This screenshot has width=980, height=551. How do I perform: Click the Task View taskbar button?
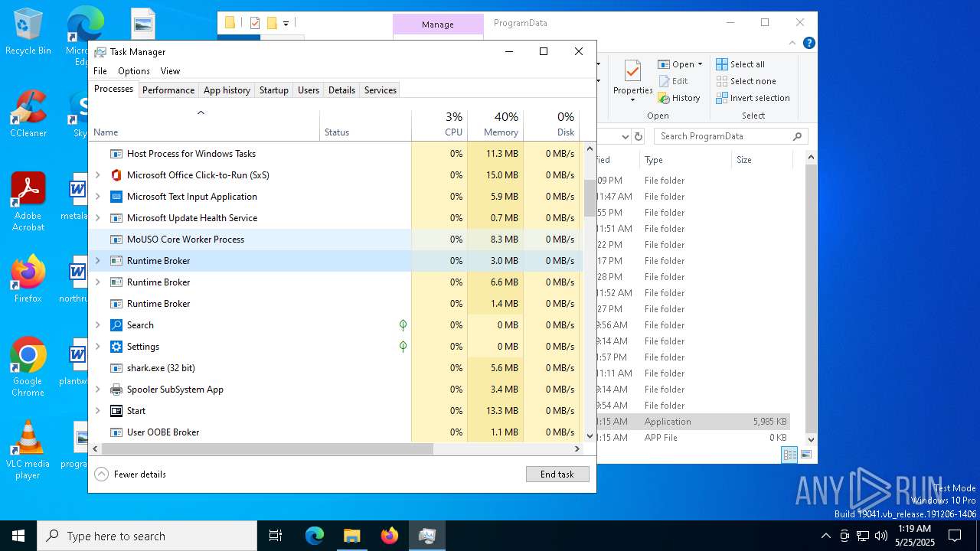point(276,536)
